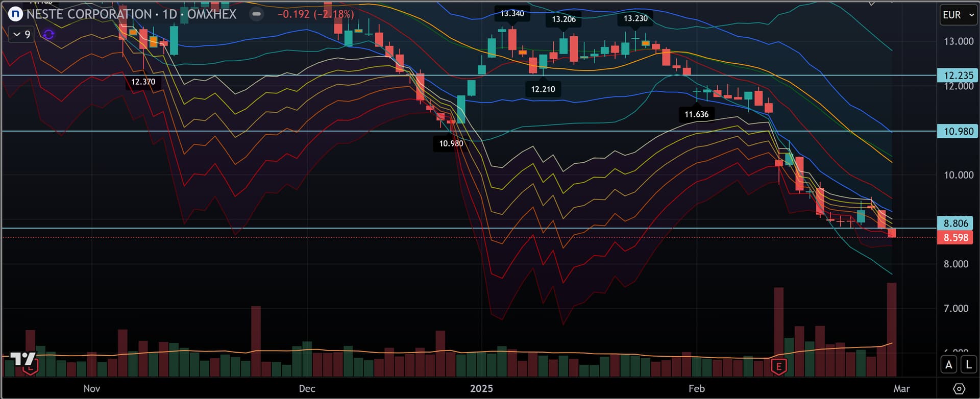Click the 11.636 pivot low label

[697, 114]
